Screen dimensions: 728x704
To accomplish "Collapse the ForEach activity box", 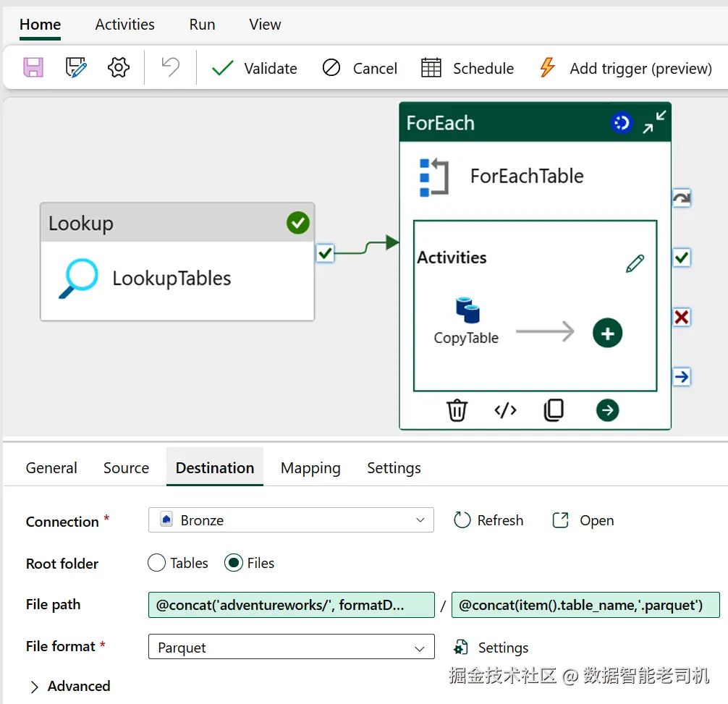I will pos(654,122).
